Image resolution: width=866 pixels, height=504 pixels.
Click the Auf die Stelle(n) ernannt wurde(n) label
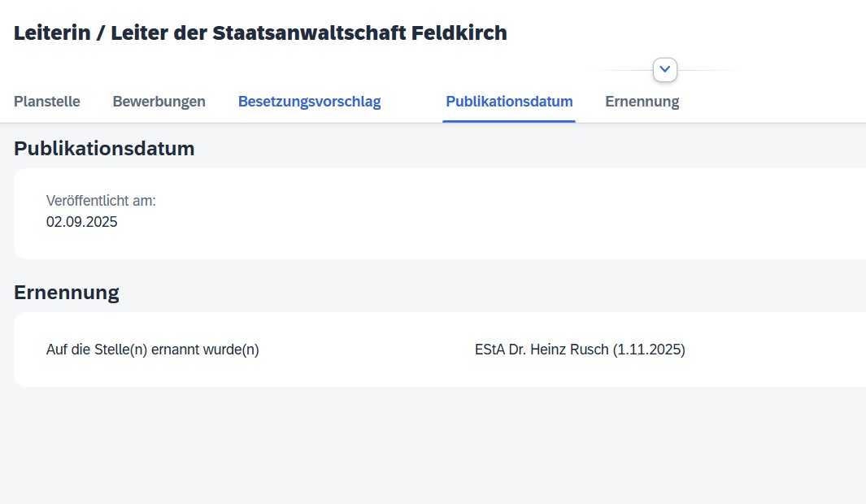[x=153, y=350]
